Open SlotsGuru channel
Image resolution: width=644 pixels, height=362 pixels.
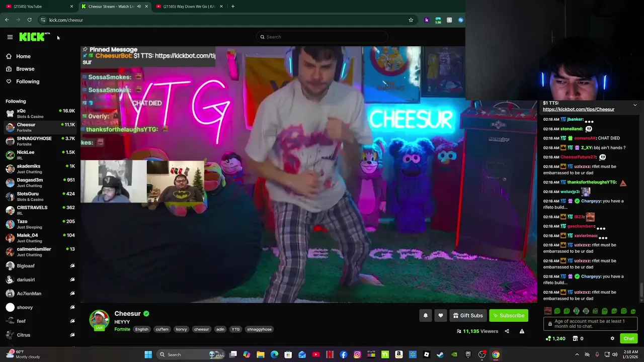(x=39, y=197)
